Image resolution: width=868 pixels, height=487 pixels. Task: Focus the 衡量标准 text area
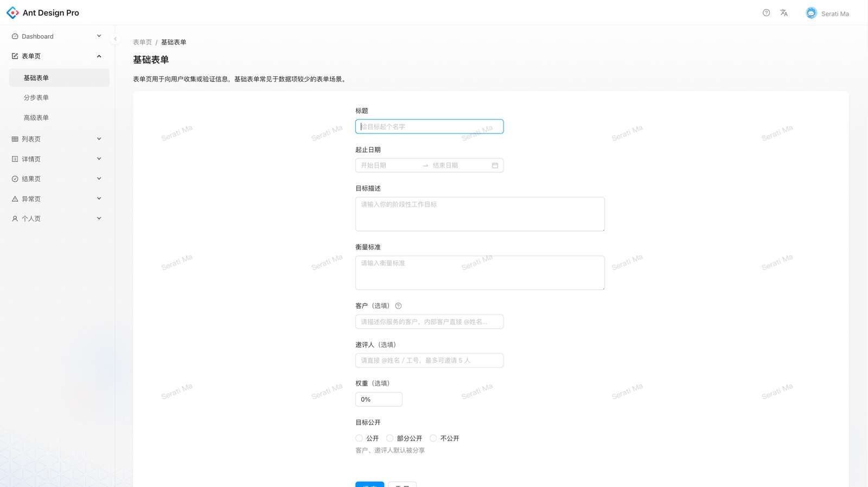pyautogui.click(x=480, y=273)
